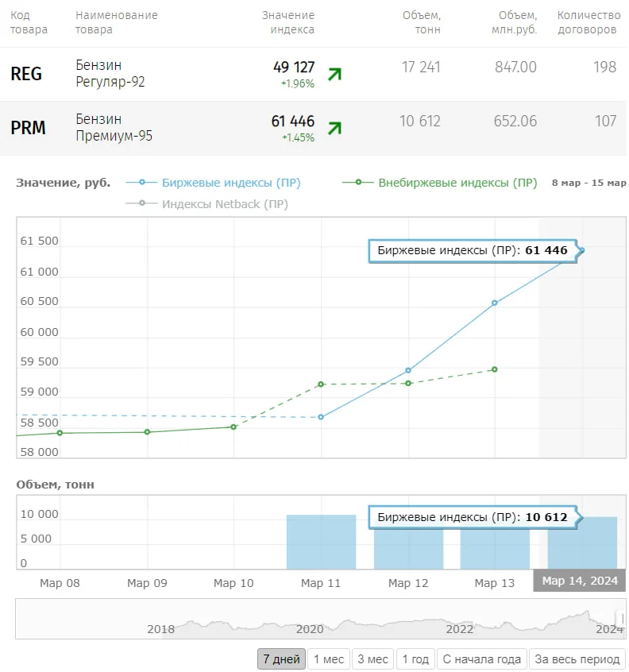The image size is (629, 672).
Task: Click the green up arrow for REG
Action: [x=334, y=74]
